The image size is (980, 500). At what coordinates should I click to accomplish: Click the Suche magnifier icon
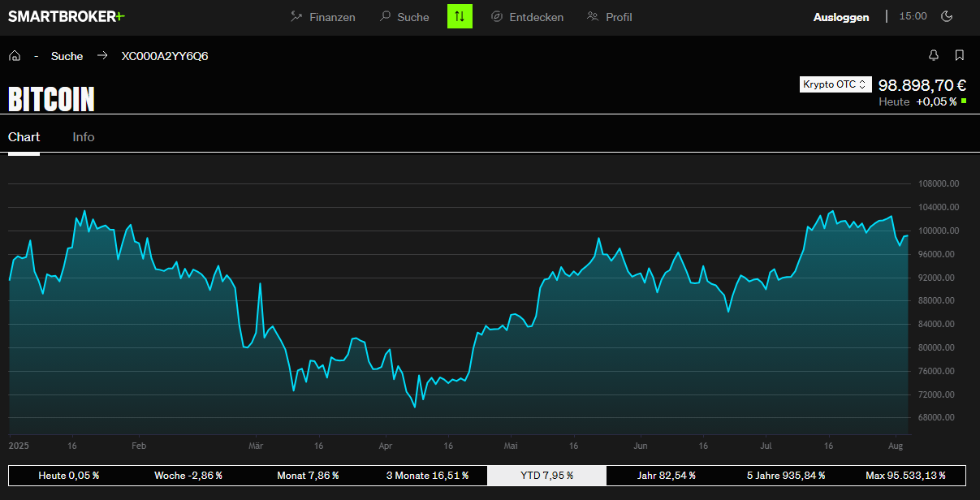point(386,16)
